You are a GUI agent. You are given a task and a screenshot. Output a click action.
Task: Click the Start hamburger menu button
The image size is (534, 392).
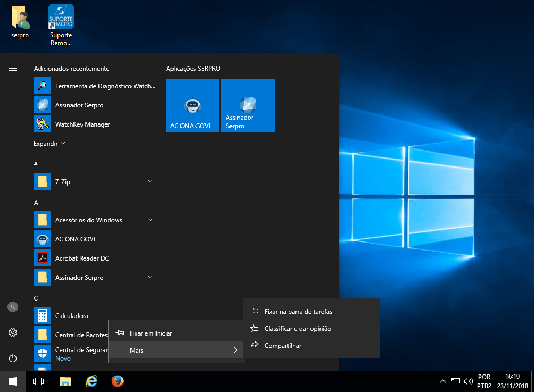tap(13, 69)
